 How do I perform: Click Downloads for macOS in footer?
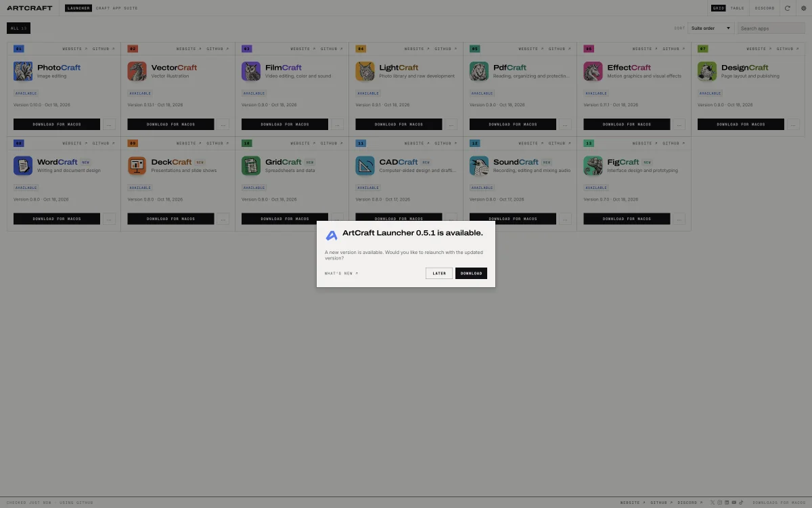click(x=779, y=503)
